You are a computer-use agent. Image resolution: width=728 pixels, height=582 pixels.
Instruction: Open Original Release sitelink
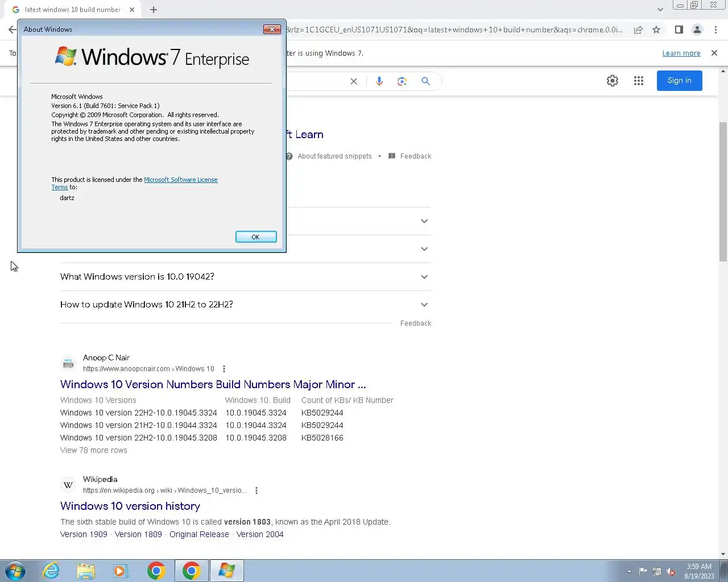[x=199, y=534]
